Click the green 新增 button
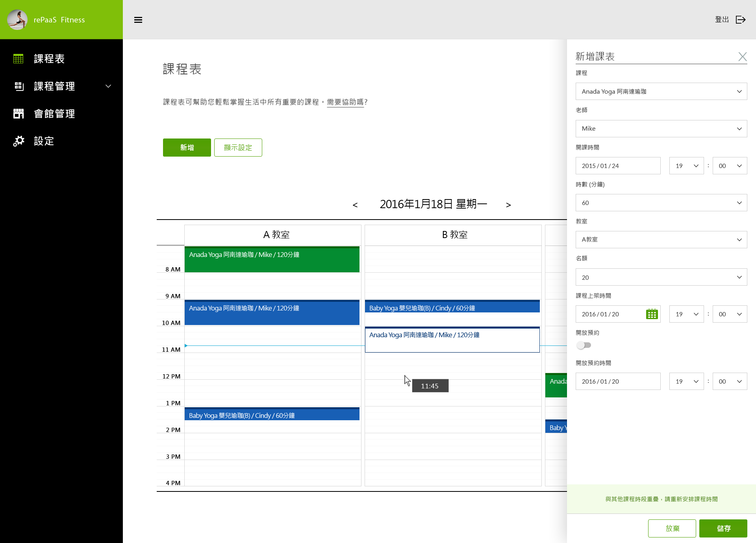This screenshot has height=543, width=756. (x=187, y=148)
